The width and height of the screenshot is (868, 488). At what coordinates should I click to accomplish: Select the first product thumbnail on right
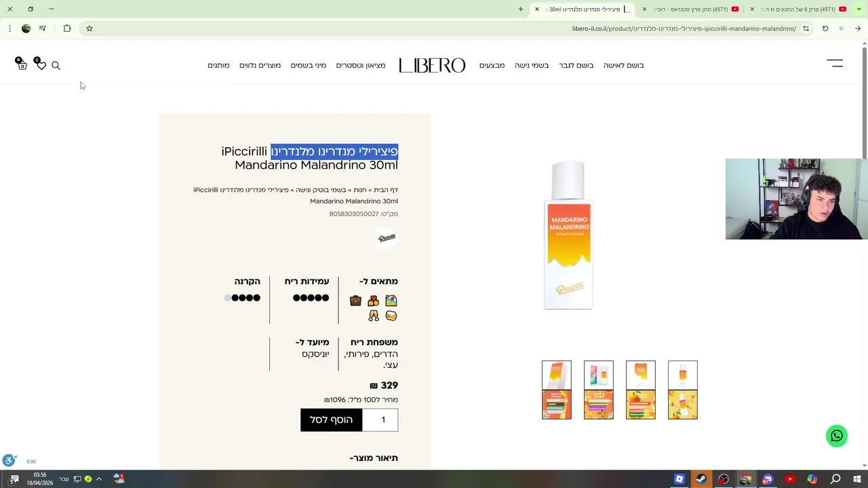click(x=682, y=390)
